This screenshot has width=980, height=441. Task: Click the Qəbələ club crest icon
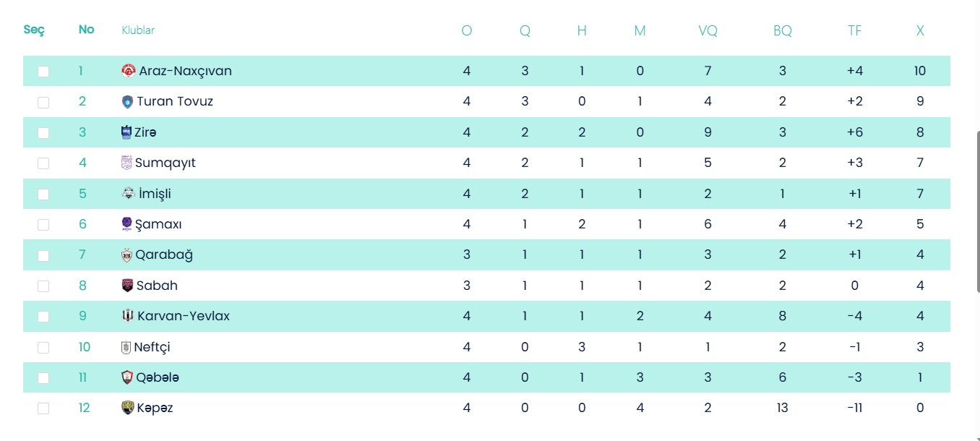(128, 377)
